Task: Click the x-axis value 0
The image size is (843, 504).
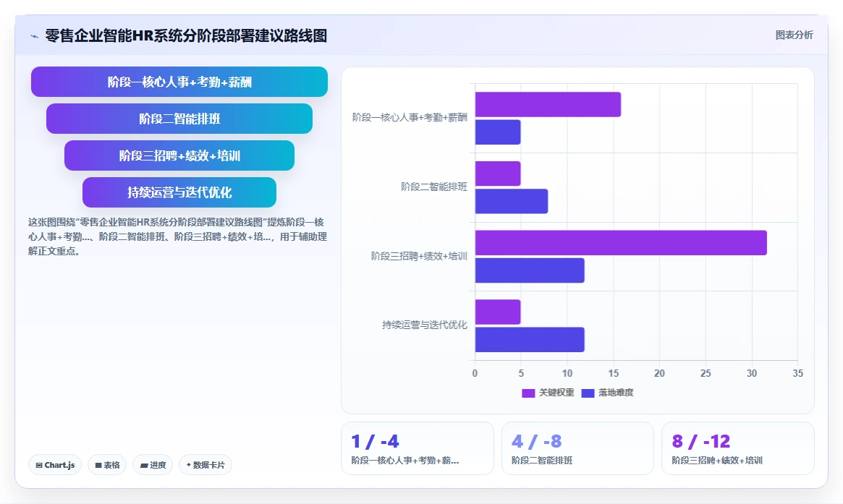Action: point(475,373)
